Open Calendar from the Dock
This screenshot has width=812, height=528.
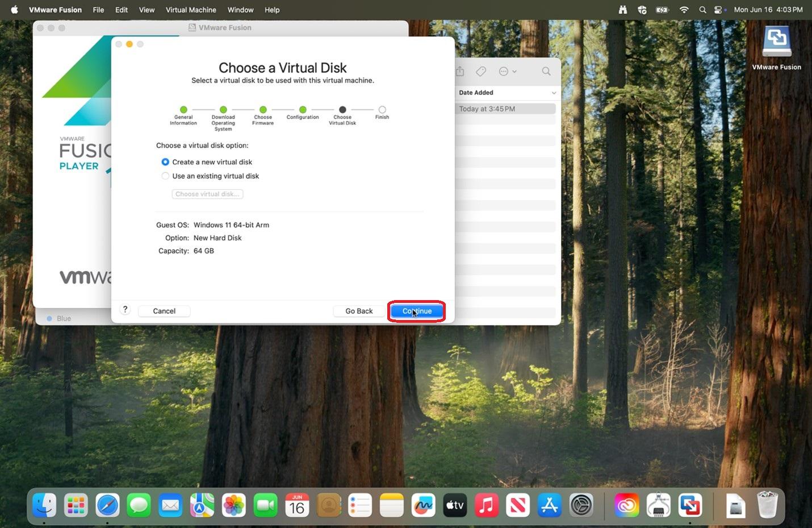click(x=297, y=505)
